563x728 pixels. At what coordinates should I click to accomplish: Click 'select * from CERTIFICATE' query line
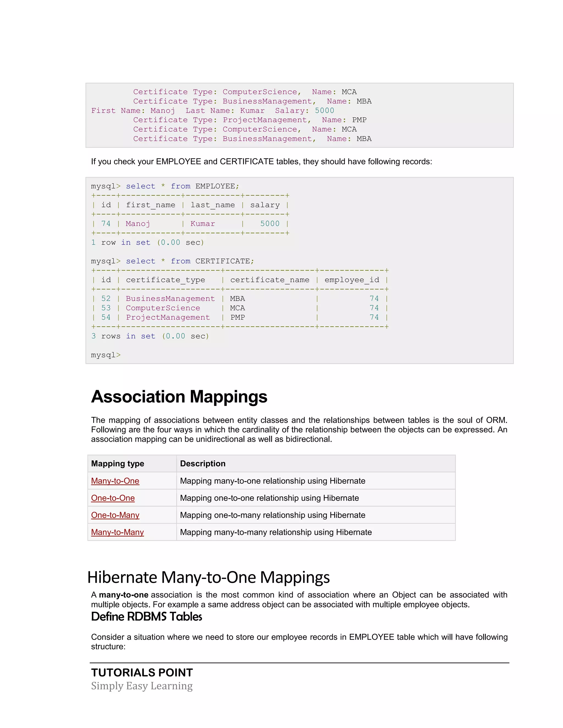172,261
